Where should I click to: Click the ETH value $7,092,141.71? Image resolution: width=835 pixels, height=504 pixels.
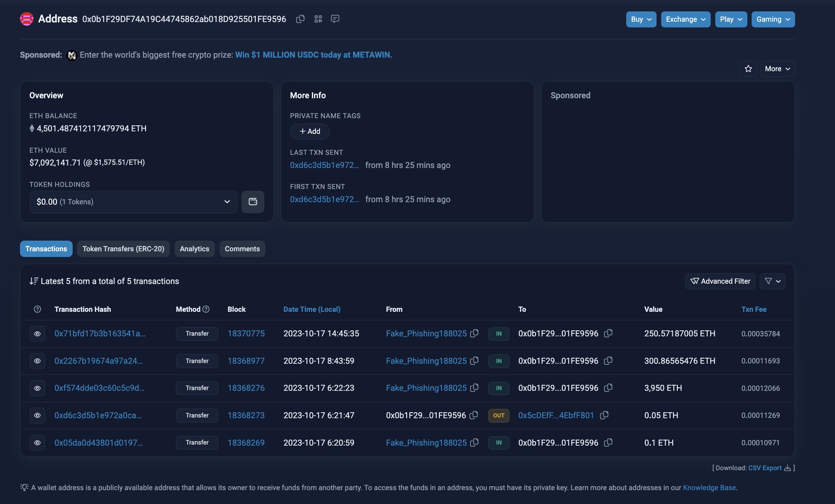point(55,163)
